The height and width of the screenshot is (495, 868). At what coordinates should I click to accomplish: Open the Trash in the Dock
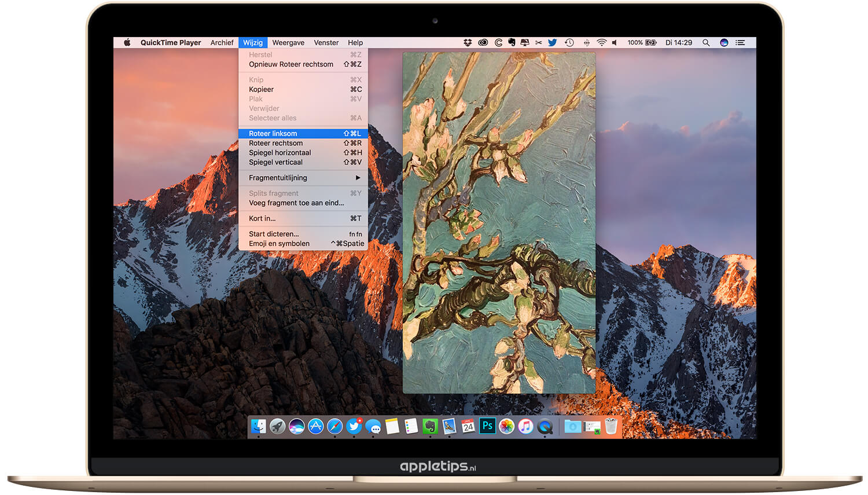(x=611, y=427)
